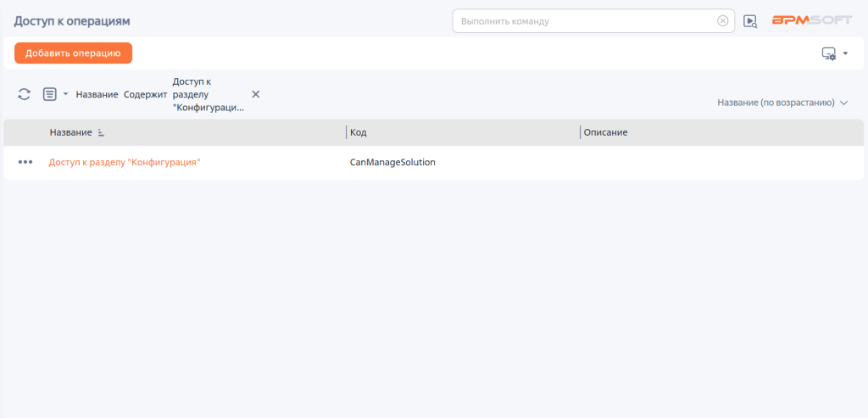Click the "Содержит" filter condition

pos(145,94)
